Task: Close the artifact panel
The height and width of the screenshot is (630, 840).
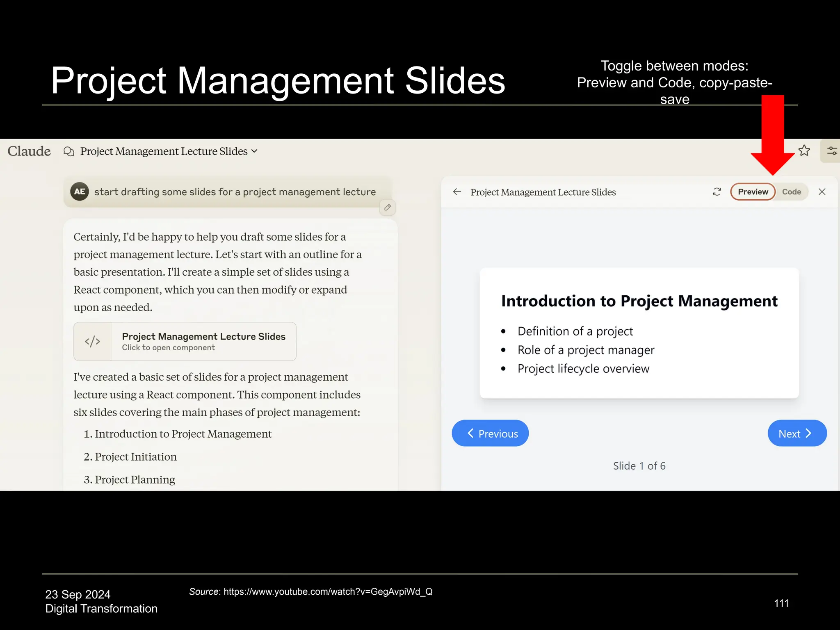Action: coord(822,192)
